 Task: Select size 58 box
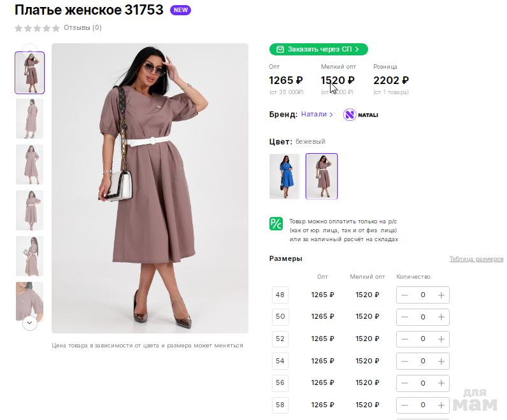280,405
